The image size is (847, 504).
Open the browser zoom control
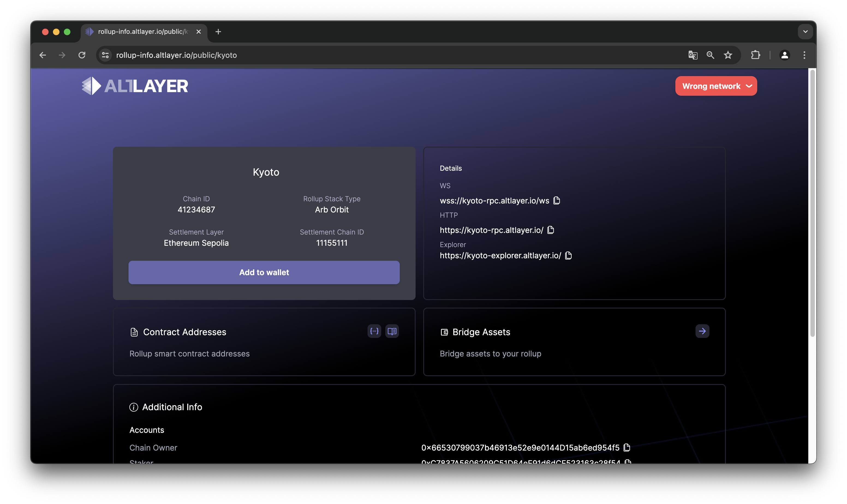pos(710,55)
